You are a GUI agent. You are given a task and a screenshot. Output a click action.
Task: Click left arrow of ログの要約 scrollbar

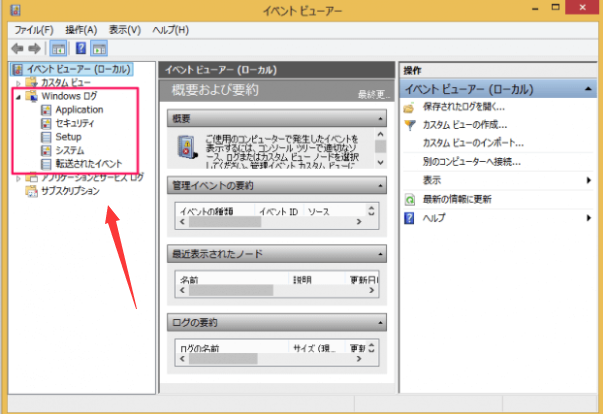pos(182,359)
